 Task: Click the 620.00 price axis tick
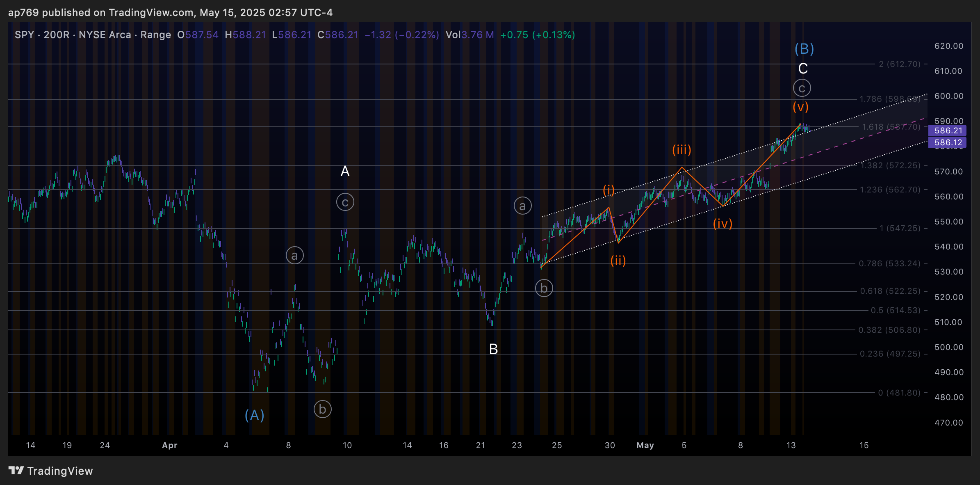(x=949, y=46)
